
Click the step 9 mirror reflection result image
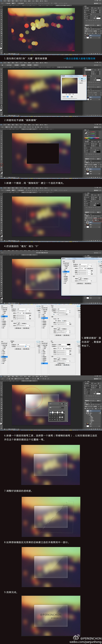tap(51, 567)
